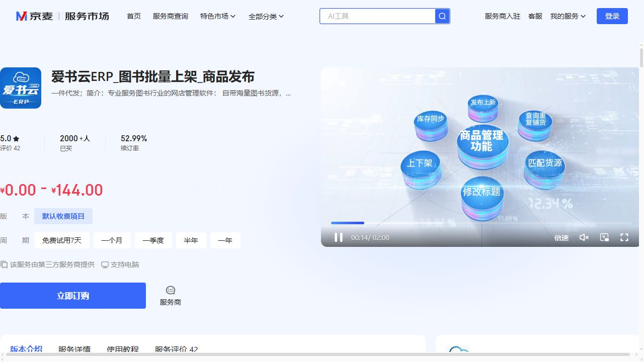This screenshot has width=644, height=362.
Task: Open the 倍速 playback speed option
Action: [561, 238]
